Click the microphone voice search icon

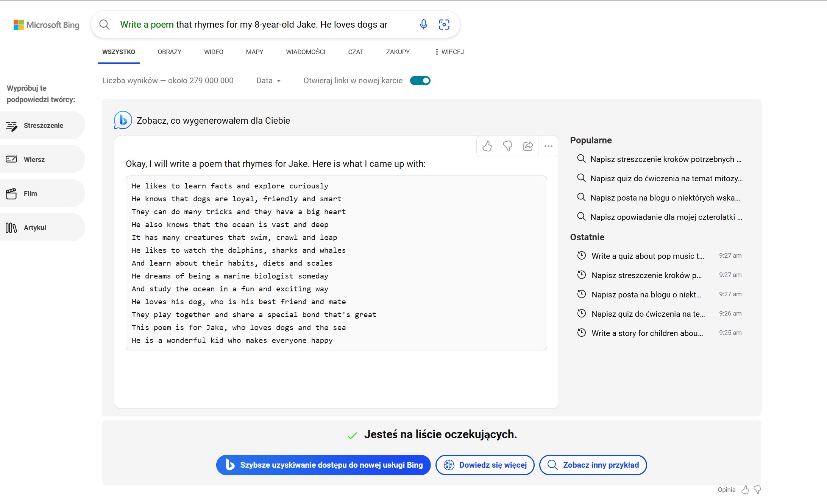pos(423,25)
